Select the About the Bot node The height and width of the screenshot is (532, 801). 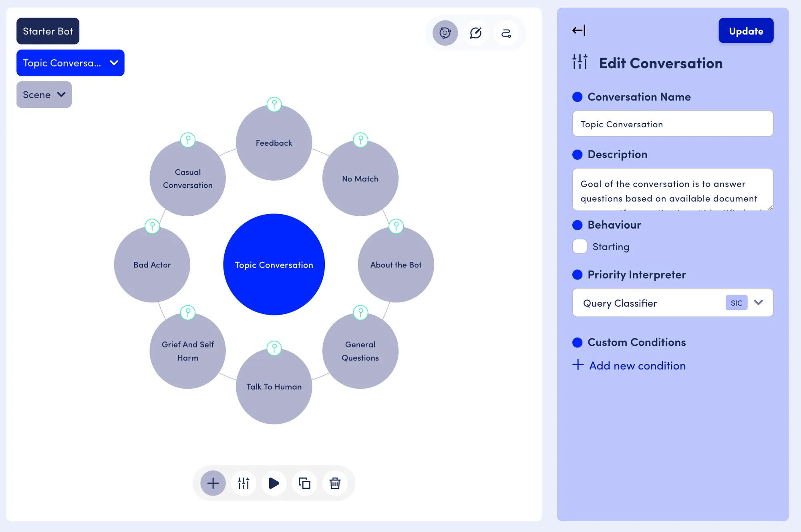point(396,265)
